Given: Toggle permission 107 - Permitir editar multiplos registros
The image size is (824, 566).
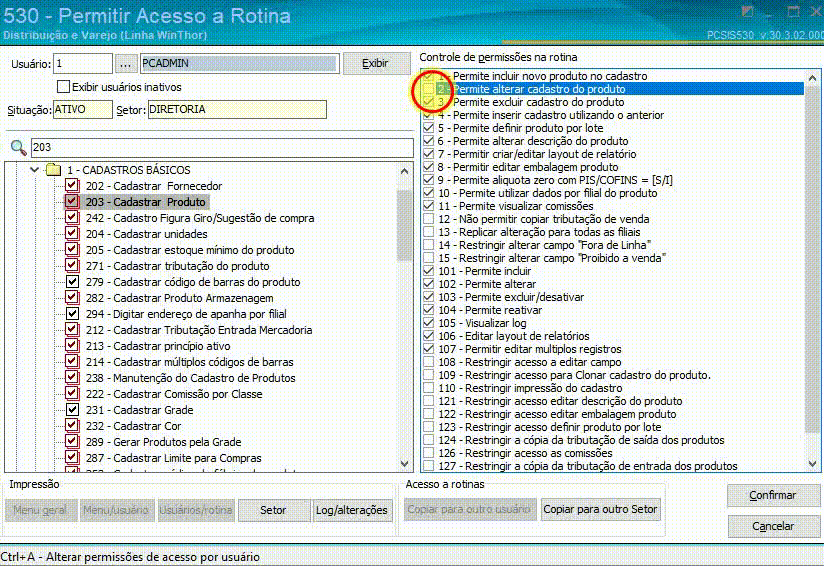Looking at the screenshot, I should tap(429, 348).
